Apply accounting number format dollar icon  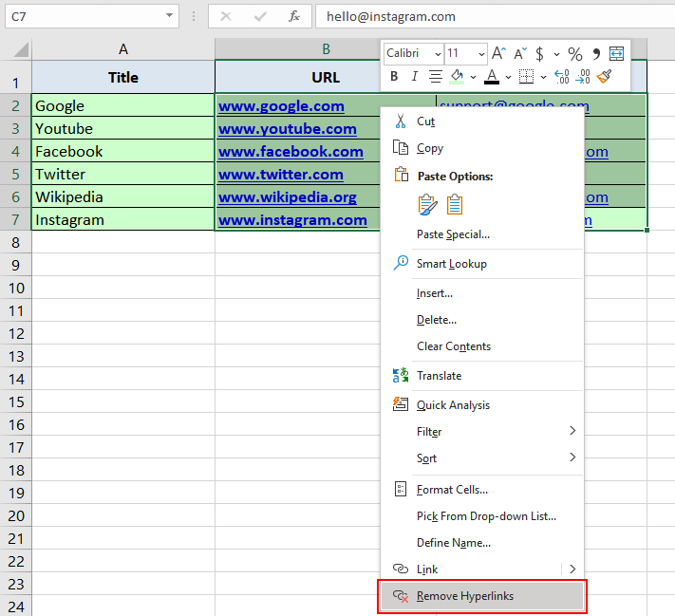point(539,54)
